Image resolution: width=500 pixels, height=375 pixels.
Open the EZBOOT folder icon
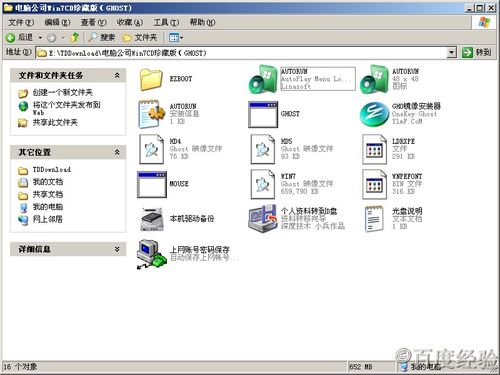151,79
